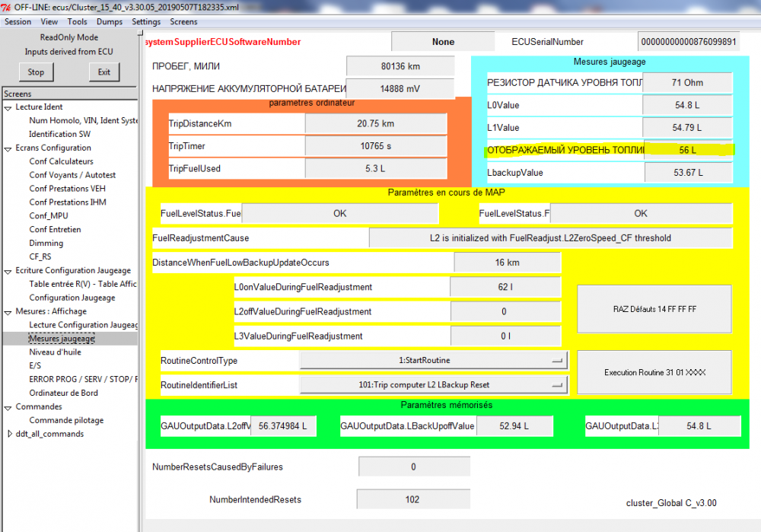Click the TripDistanceKm value field

(x=376, y=124)
